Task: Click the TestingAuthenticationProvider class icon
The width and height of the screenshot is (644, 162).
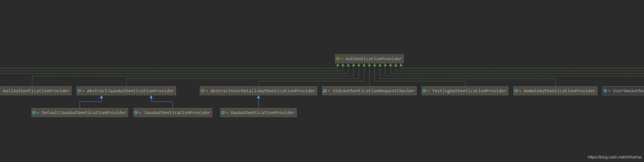Action: coord(424,91)
